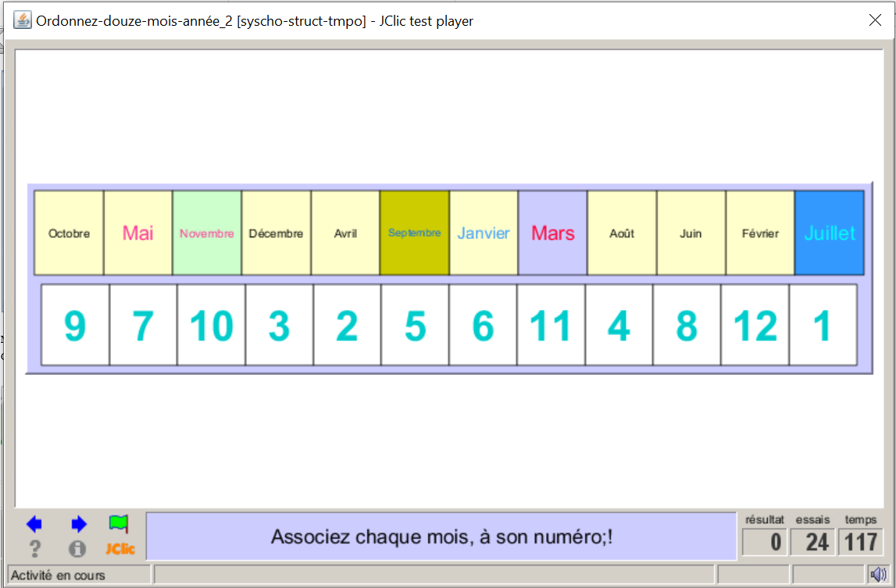896x588 pixels.
Task: Toggle sound with the speaker icon
Action: 879,575
